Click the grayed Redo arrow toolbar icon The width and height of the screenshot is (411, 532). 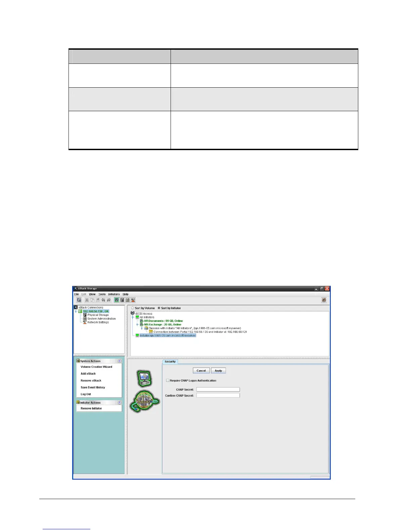pyautogui.click(x=109, y=300)
